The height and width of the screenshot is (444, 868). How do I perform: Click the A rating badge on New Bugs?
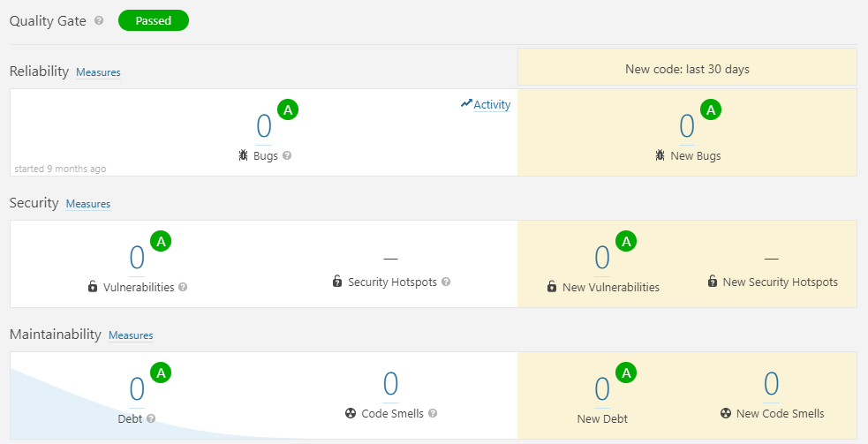[711, 109]
